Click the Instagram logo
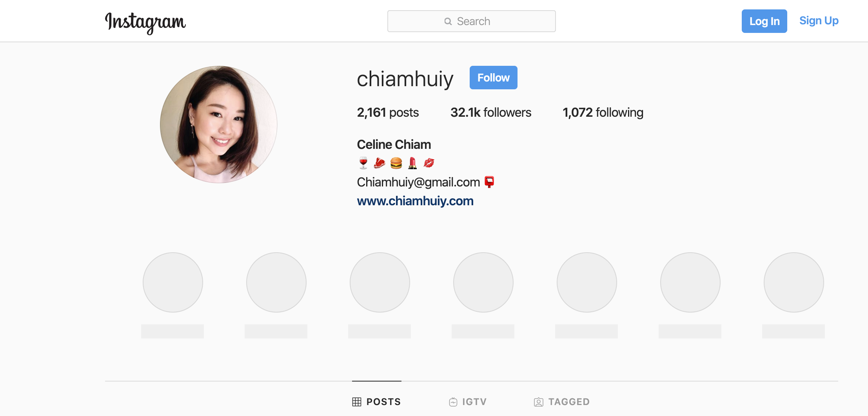The width and height of the screenshot is (868, 416). tap(145, 22)
